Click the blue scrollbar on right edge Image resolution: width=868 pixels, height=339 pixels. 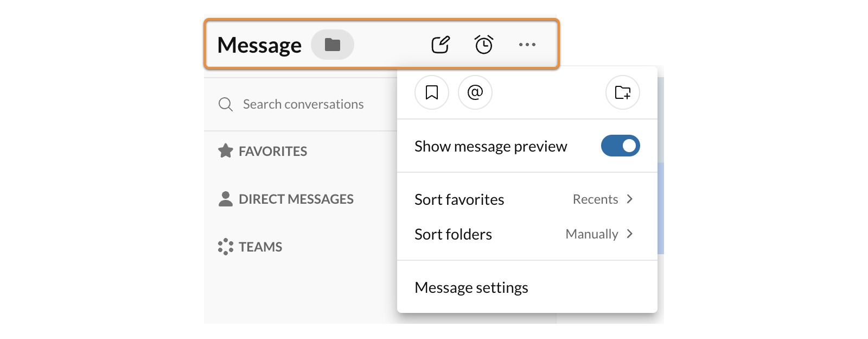coord(661,208)
